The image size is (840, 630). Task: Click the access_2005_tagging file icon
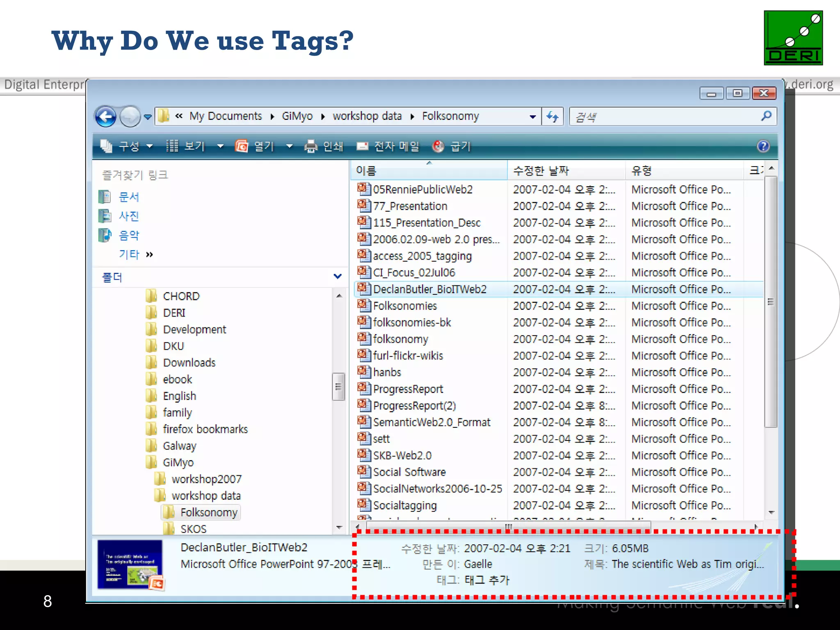(x=363, y=256)
